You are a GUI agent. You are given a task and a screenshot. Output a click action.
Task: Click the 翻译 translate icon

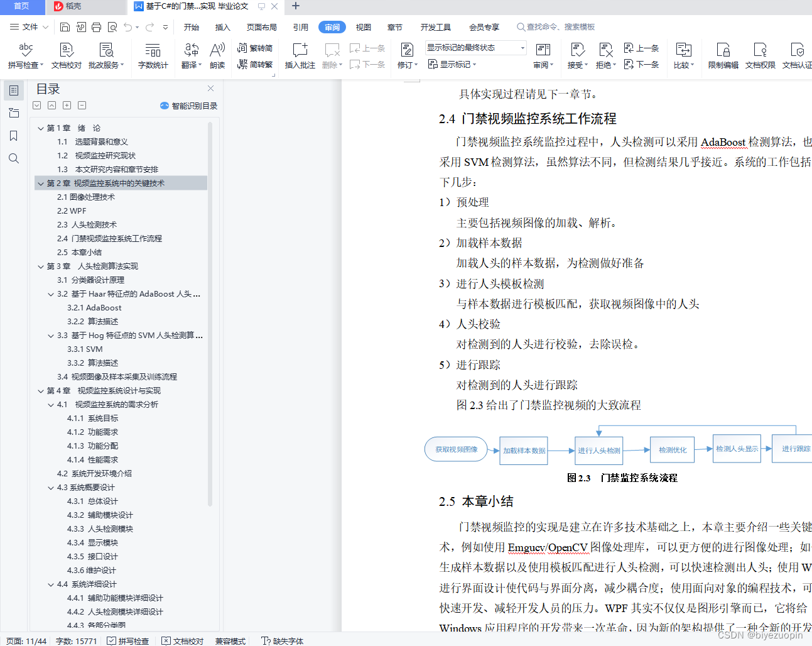pyautogui.click(x=191, y=55)
